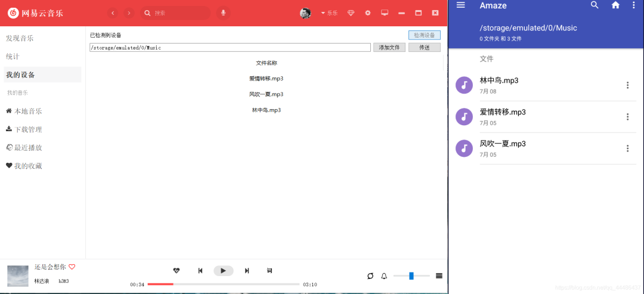Open 本地音乐 in the sidebar
The image size is (644, 294).
click(24, 112)
